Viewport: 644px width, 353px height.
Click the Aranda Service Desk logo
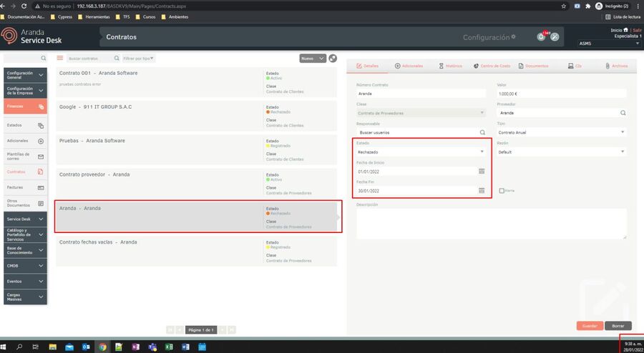point(31,36)
